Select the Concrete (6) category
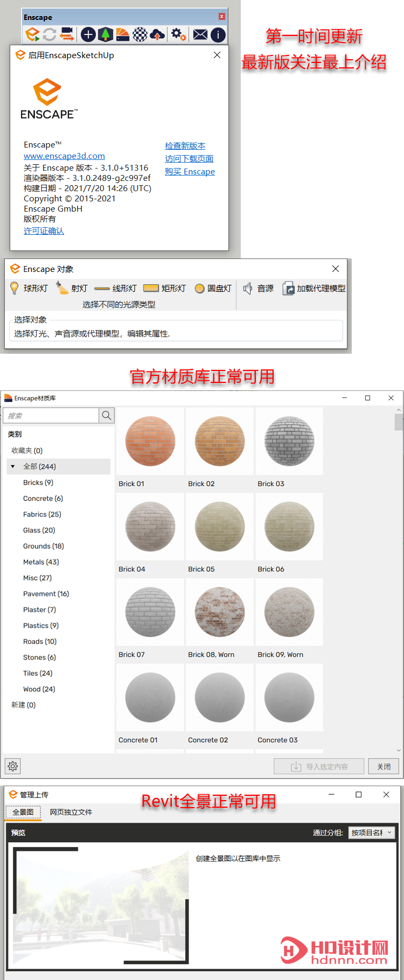 pos(43,499)
